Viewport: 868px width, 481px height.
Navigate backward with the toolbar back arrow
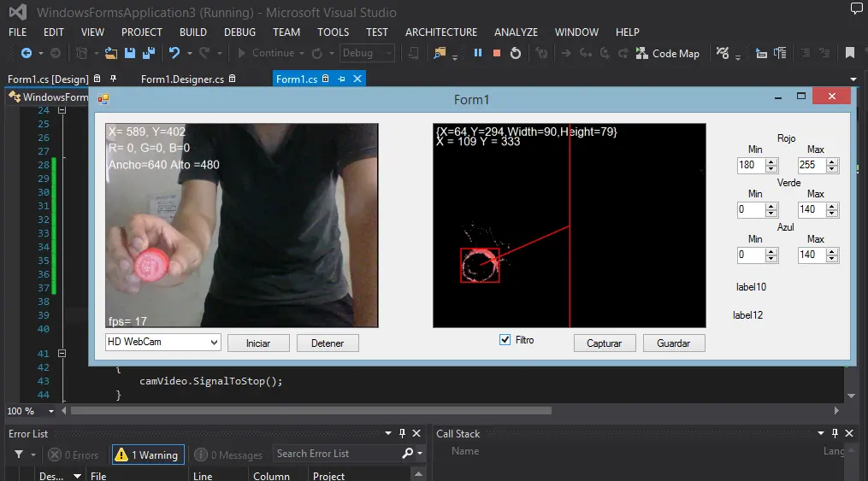[x=26, y=53]
